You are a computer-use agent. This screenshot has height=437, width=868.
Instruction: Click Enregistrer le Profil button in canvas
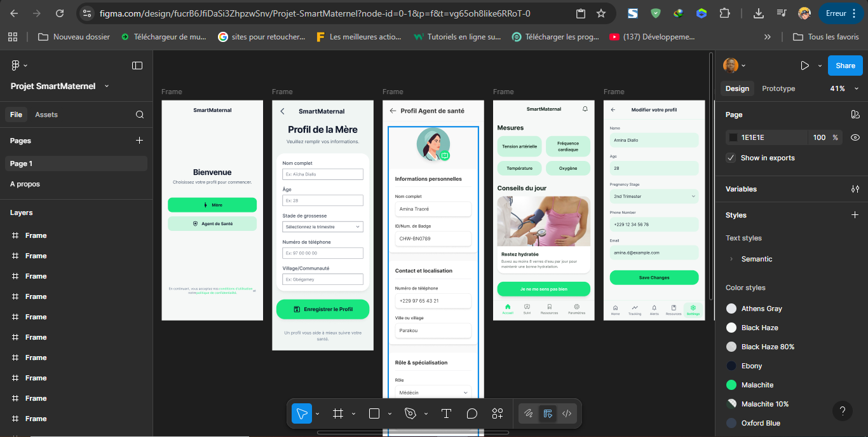pyautogui.click(x=323, y=309)
